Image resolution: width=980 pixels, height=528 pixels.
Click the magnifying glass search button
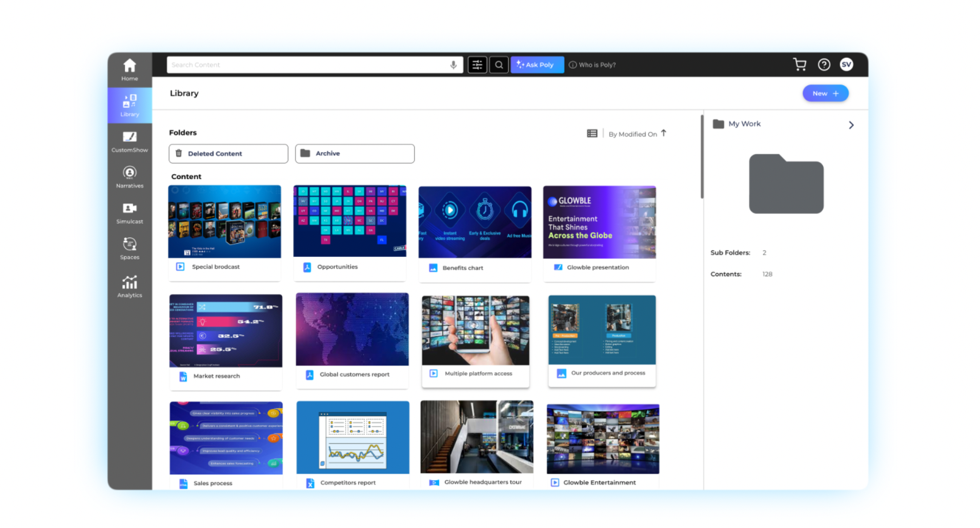[x=499, y=64]
